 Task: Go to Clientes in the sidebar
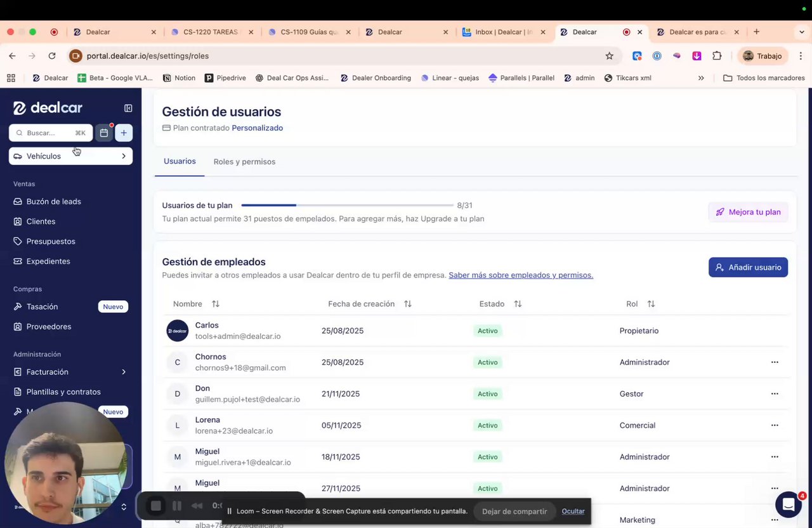pos(41,221)
